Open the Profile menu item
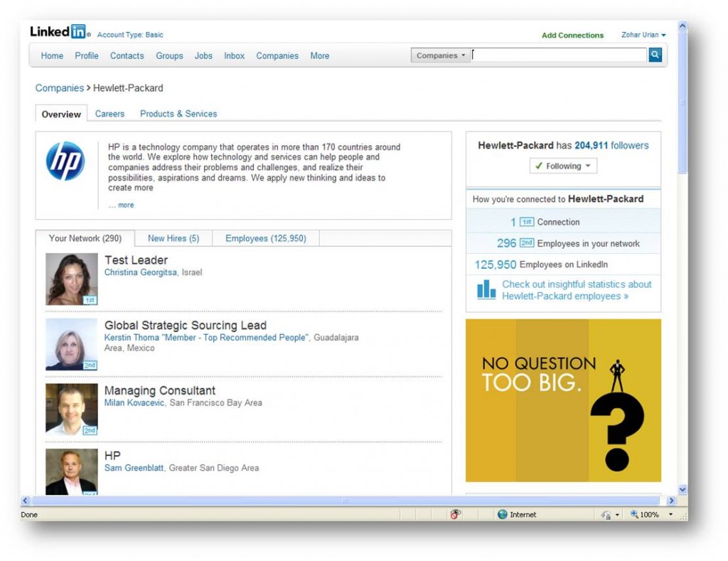This screenshot has height=561, width=728. [87, 55]
